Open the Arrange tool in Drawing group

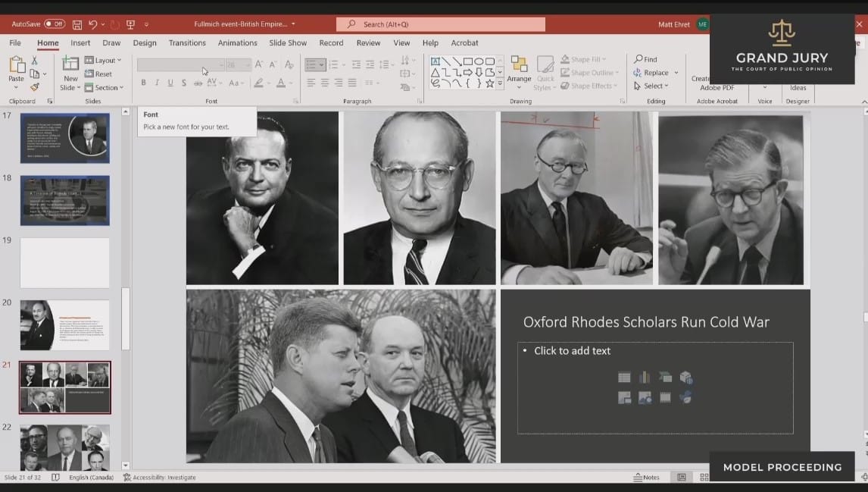(519, 70)
